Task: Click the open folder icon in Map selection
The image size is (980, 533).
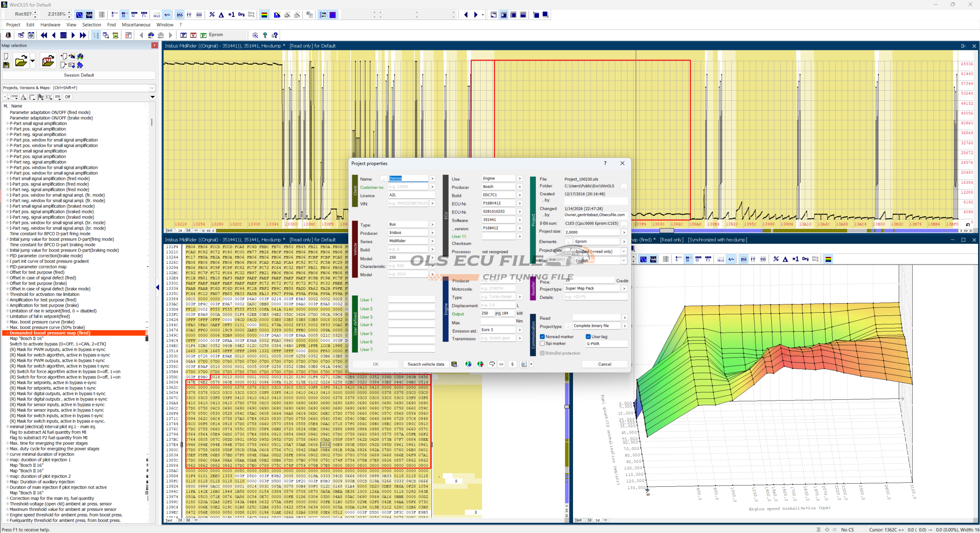Action: (x=21, y=61)
